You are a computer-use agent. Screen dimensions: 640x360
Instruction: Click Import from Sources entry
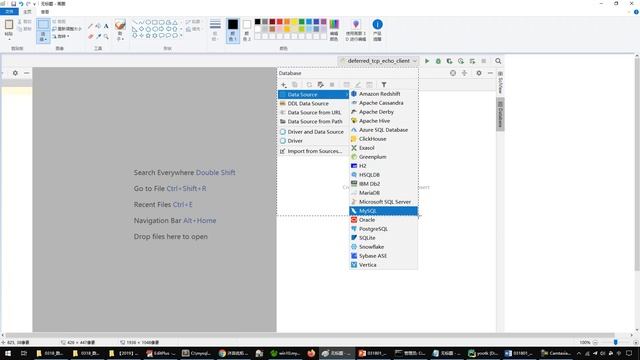[x=313, y=151]
